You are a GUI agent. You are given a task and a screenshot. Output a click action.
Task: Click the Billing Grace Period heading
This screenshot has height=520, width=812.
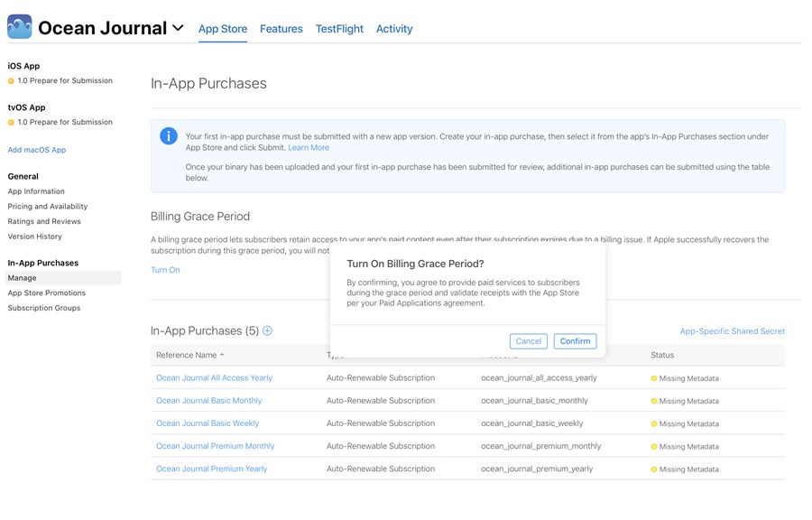coord(200,217)
